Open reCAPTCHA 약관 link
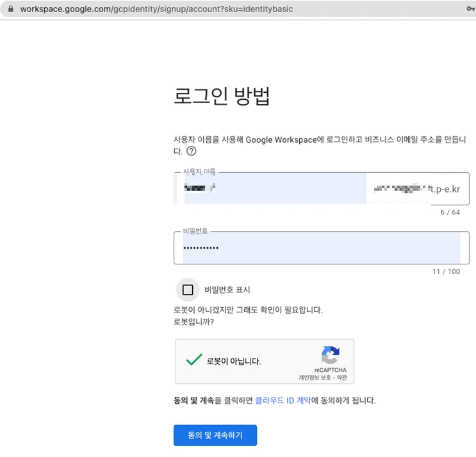This screenshot has height=457, width=476. pos(342,378)
